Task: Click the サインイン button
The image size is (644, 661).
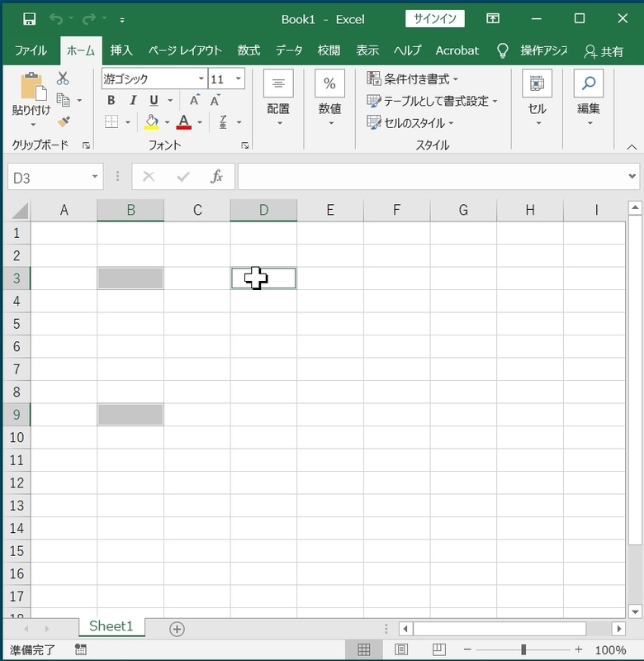Action: tap(434, 18)
